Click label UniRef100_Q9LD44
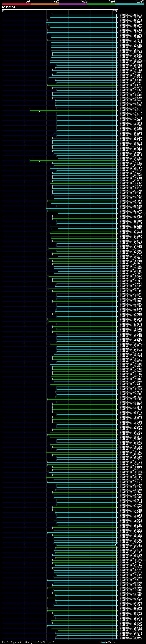Image resolution: width=146 pixels, height=644 pixels. point(131,42)
